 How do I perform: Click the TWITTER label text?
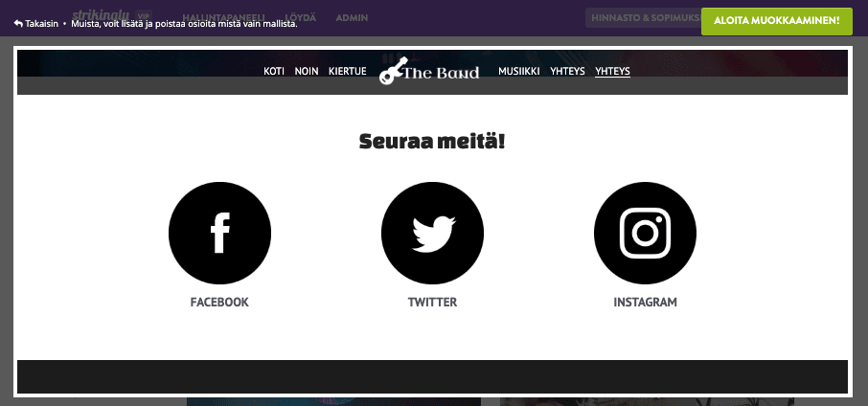[432, 302]
